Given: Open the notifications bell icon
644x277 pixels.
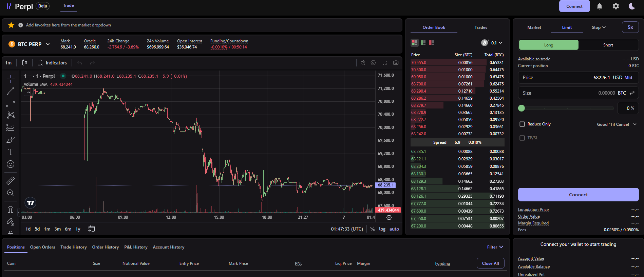Looking at the screenshot, I should 600,6.
